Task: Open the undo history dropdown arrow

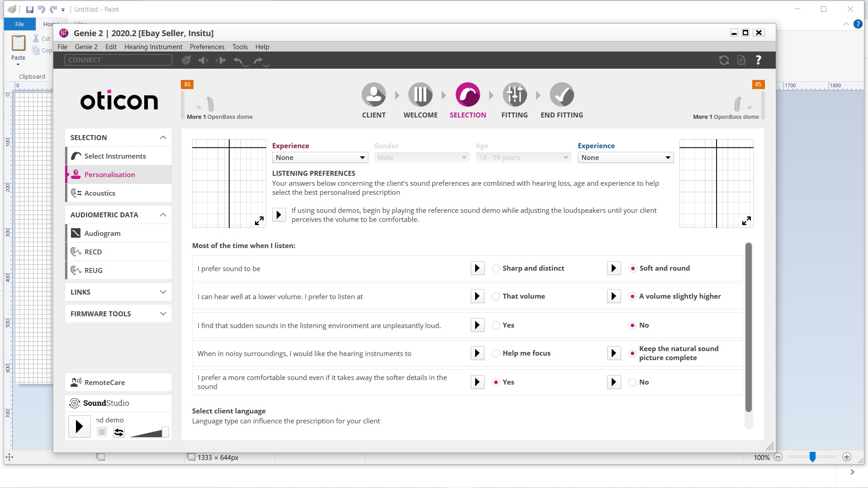Action: tap(246, 66)
